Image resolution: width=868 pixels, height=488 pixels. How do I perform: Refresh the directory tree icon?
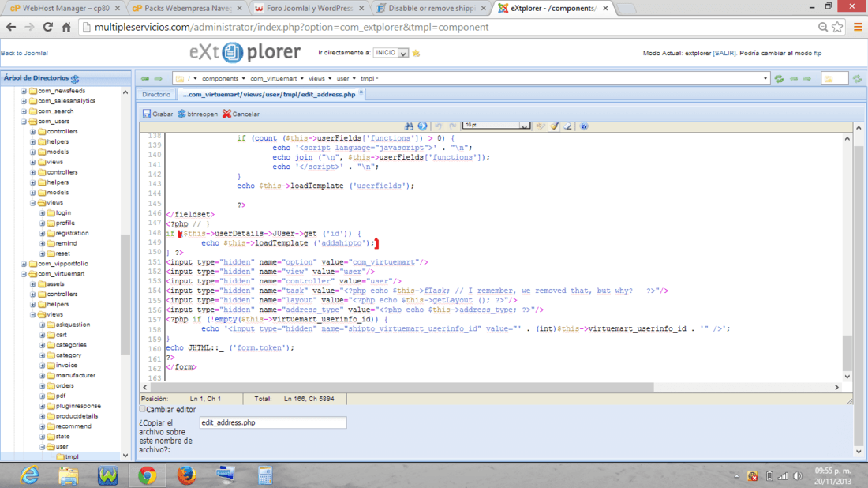coord(75,79)
